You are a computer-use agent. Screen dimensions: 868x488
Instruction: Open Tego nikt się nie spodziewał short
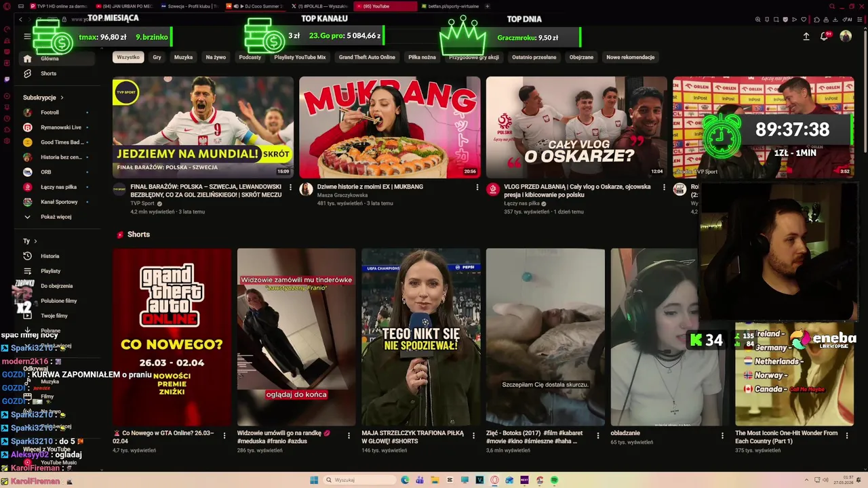420,337
